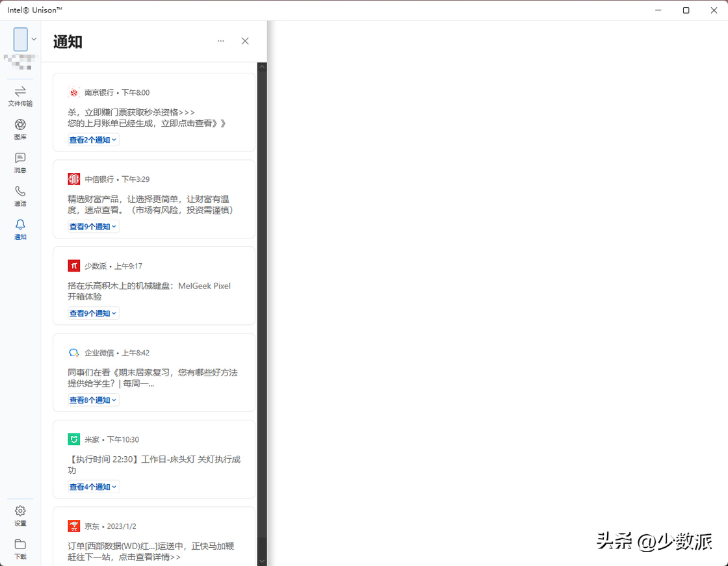The width and height of the screenshot is (728, 566).
Task: Expand 查看4个通知 under 米家
Action: (94, 487)
